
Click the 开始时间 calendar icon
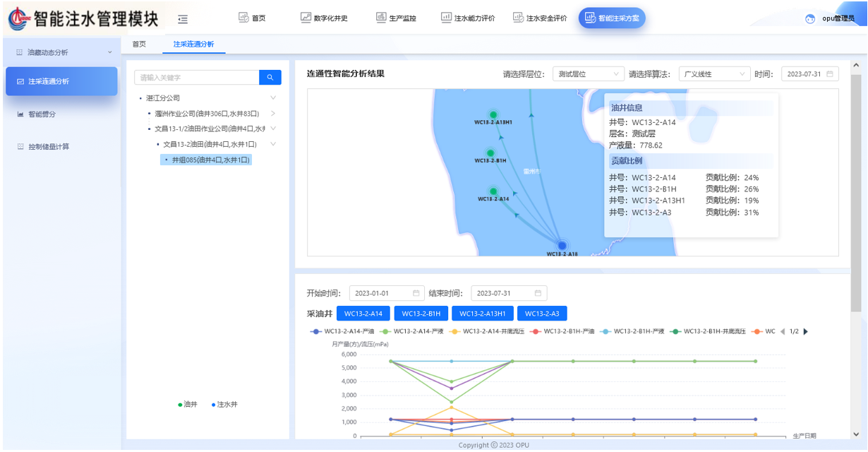416,294
